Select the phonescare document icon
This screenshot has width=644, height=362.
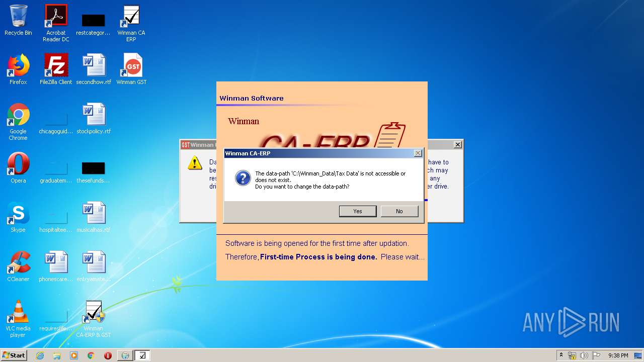click(56, 266)
